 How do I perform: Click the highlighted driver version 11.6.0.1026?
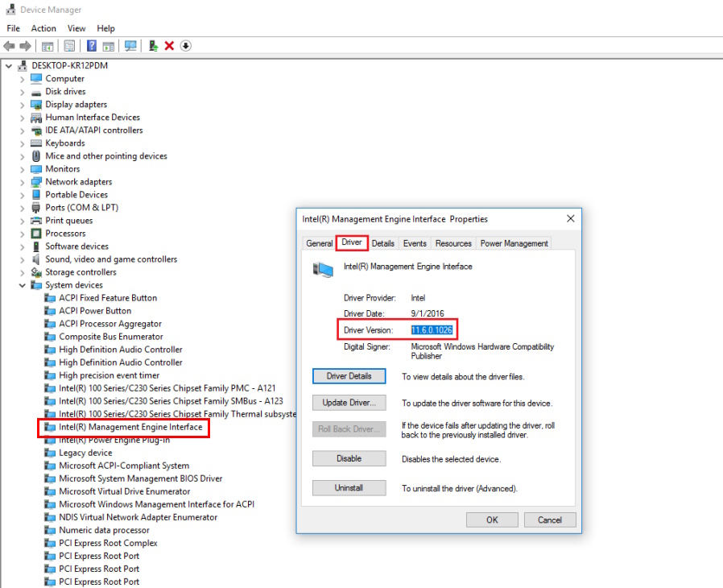click(x=432, y=330)
